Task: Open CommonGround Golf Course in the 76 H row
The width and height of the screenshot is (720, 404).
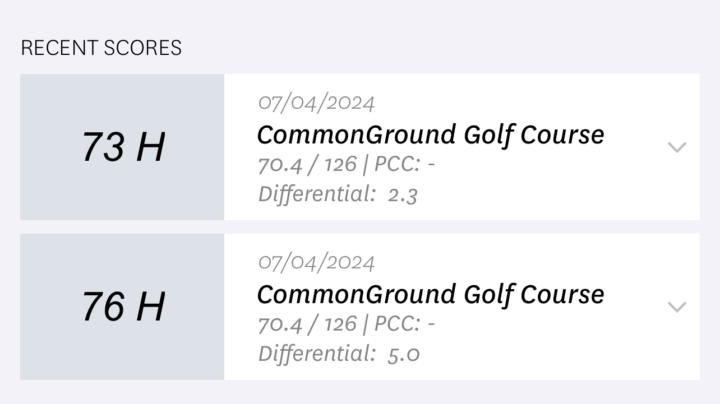Action: 430,294
